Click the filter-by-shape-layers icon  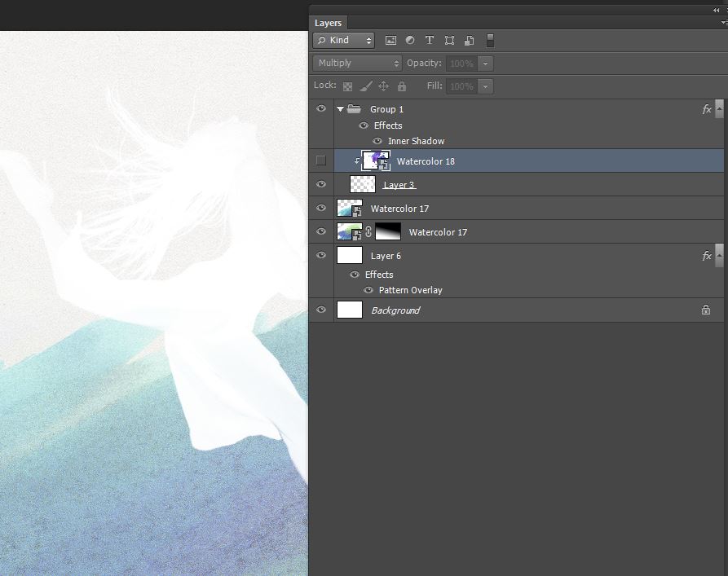(449, 40)
